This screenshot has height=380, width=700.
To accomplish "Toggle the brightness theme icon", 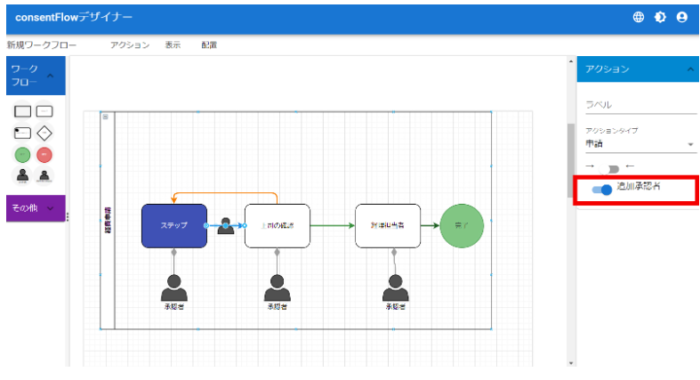I will (x=660, y=17).
